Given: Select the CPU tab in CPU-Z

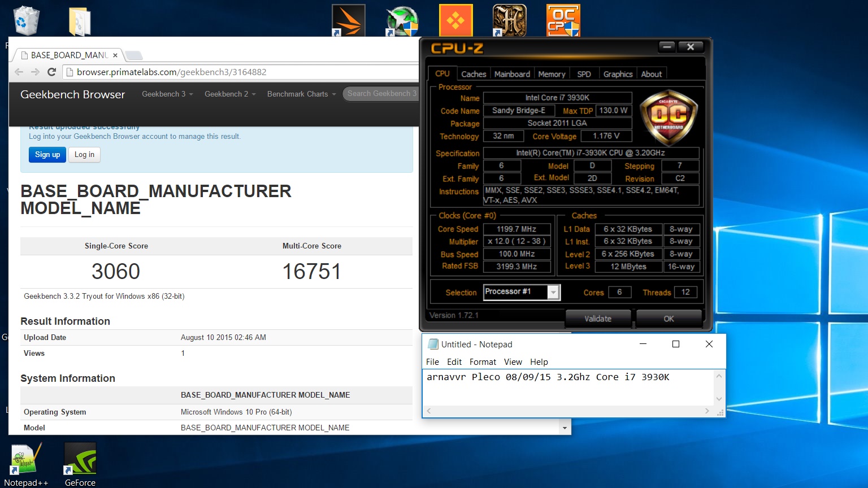Looking at the screenshot, I should coord(442,73).
